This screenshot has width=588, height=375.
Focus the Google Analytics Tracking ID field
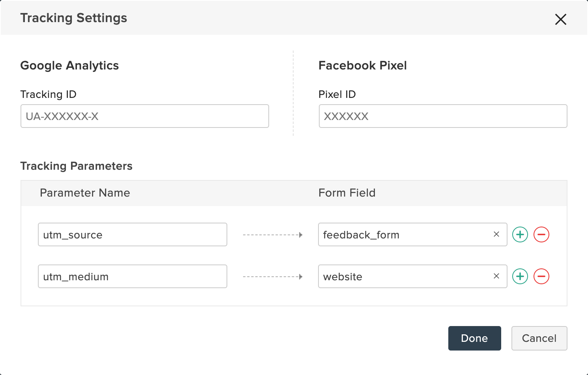tap(145, 116)
